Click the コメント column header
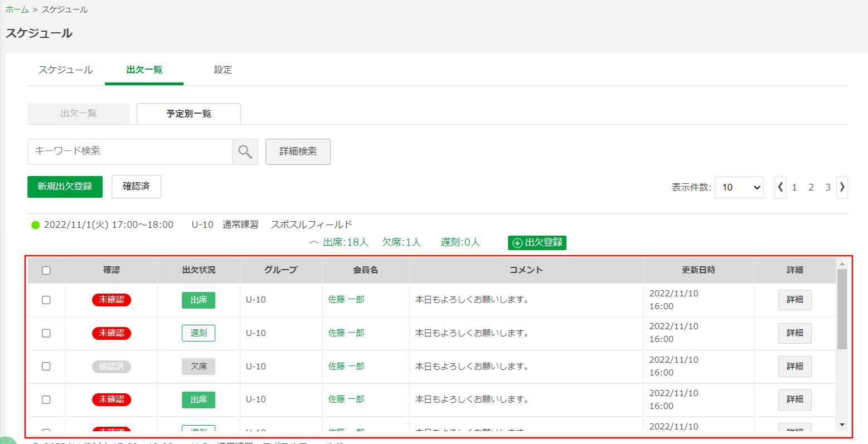This screenshot has height=444, width=868. coord(526,270)
